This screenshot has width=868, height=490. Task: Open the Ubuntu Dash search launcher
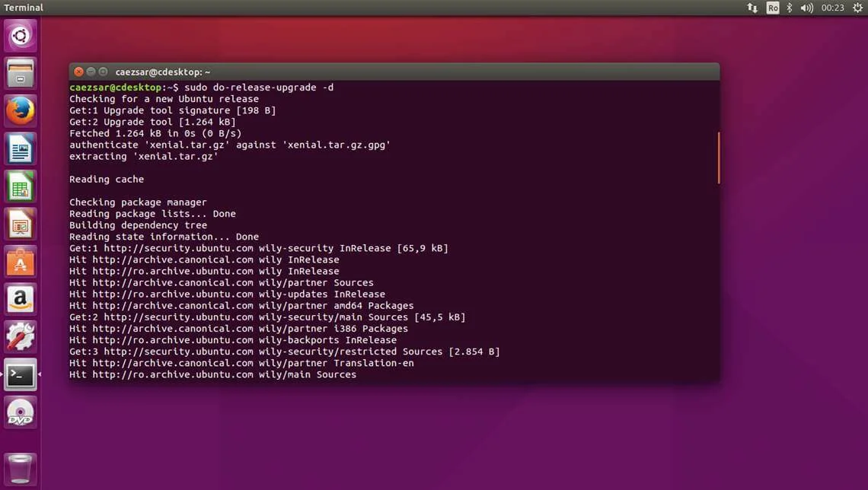21,36
